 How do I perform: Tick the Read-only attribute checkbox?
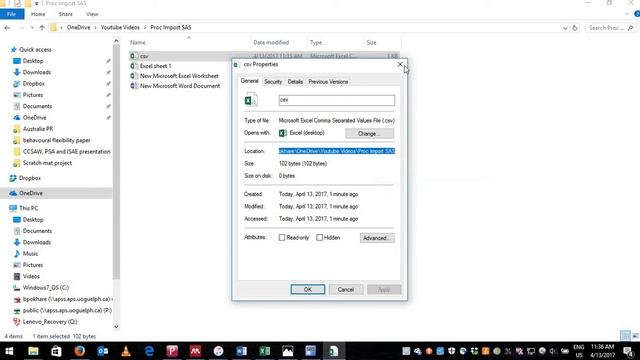282,238
